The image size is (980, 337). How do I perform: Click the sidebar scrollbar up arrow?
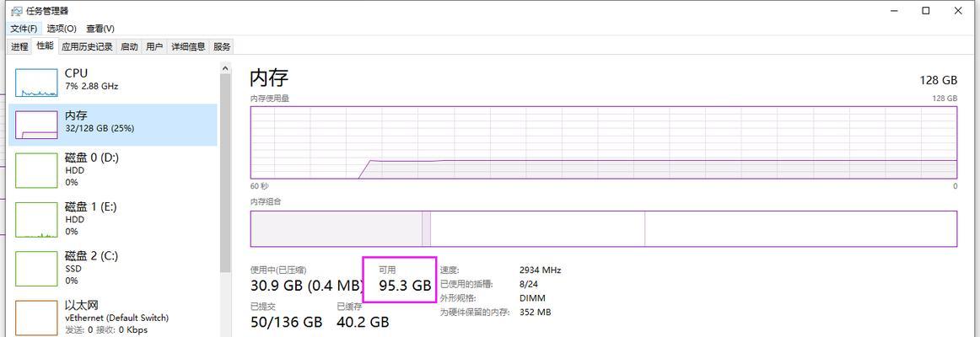226,67
